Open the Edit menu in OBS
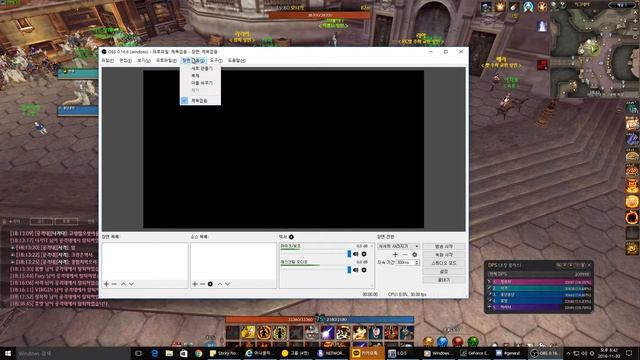This screenshot has width=640, height=360. 125,60
